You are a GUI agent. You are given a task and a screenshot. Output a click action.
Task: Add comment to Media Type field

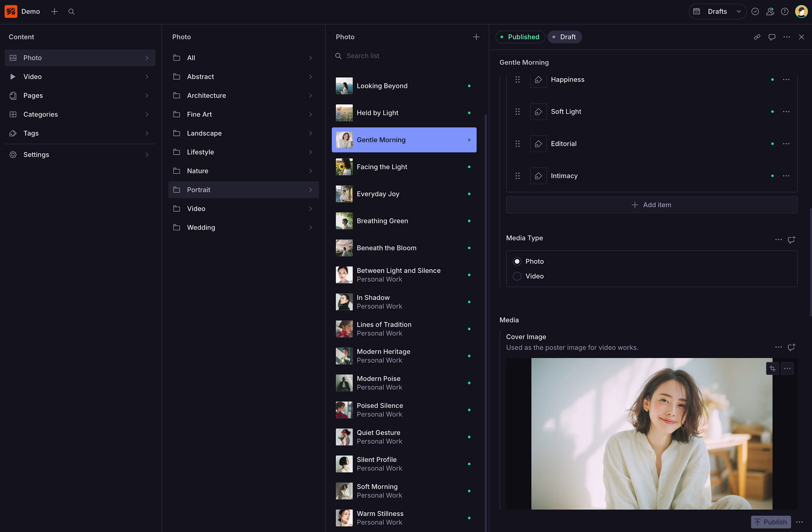point(791,240)
